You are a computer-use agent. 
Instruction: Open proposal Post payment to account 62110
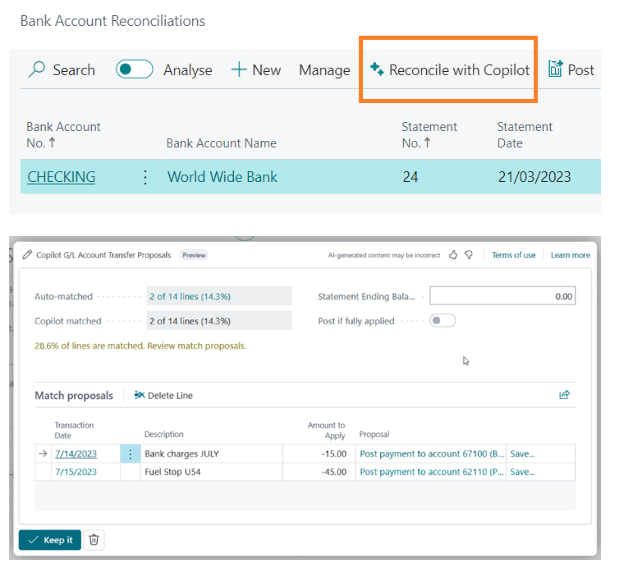click(x=432, y=472)
